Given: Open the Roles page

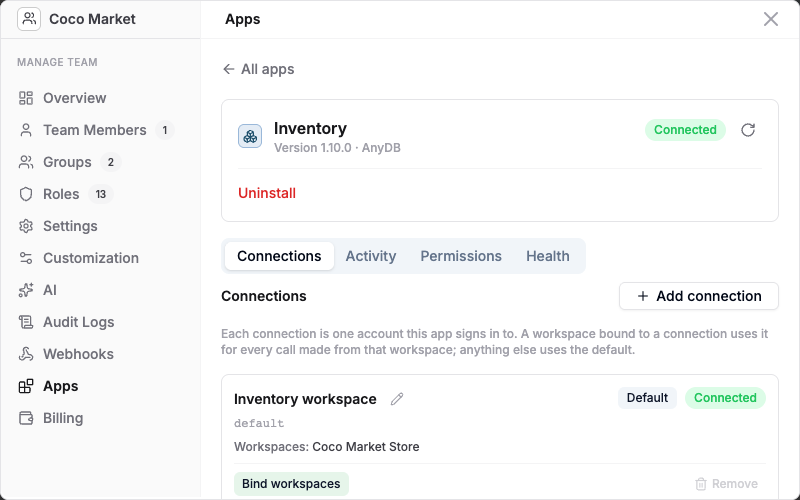Looking at the screenshot, I should coord(61,194).
